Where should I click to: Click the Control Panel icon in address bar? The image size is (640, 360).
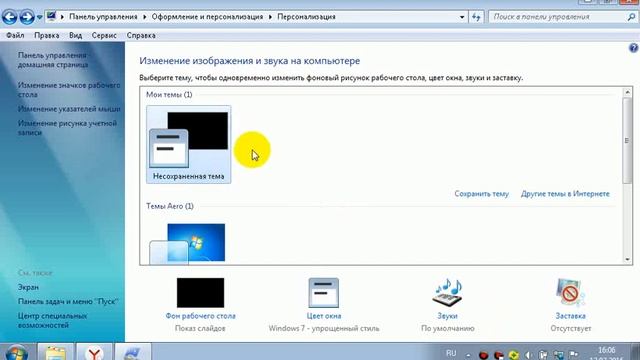[x=51, y=16]
